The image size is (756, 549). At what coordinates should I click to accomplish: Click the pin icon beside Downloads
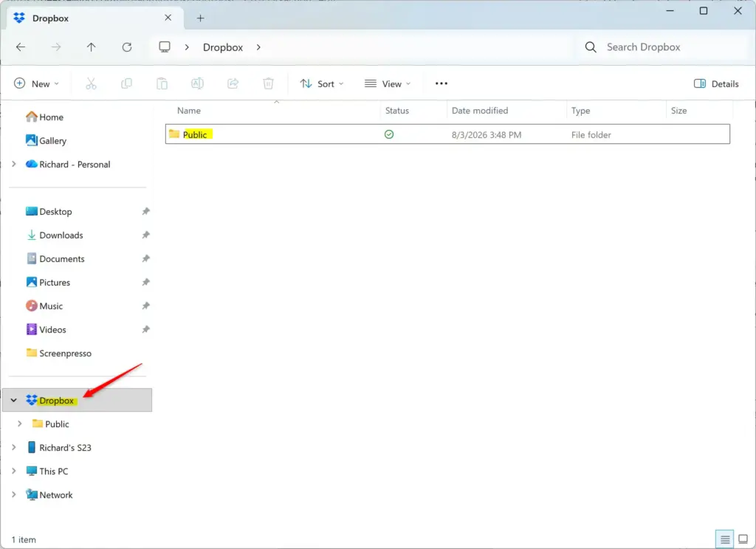point(145,235)
